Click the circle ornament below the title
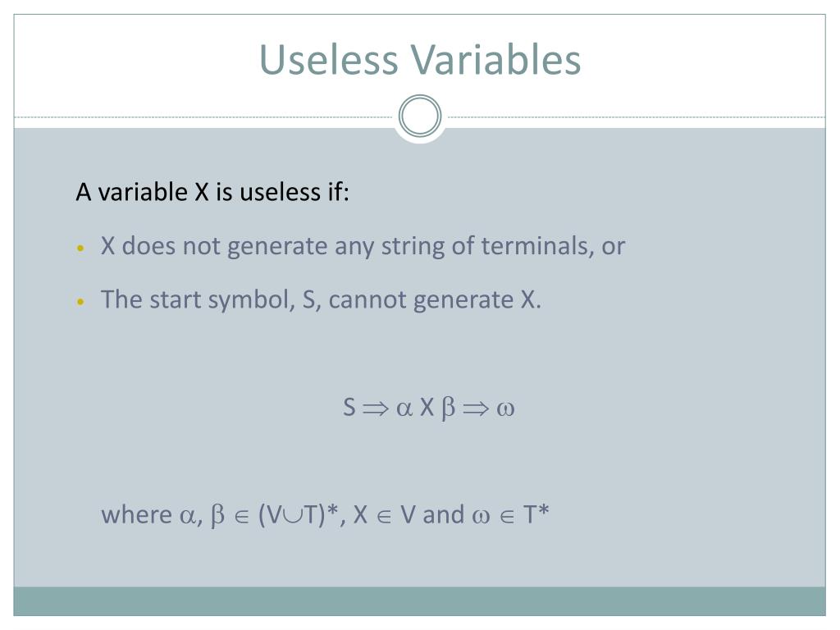Screen dimensions: 840x630 click(x=420, y=116)
